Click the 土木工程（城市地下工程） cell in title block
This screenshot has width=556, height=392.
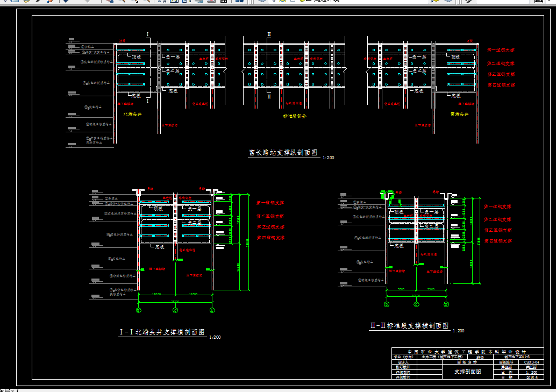(x=442, y=357)
